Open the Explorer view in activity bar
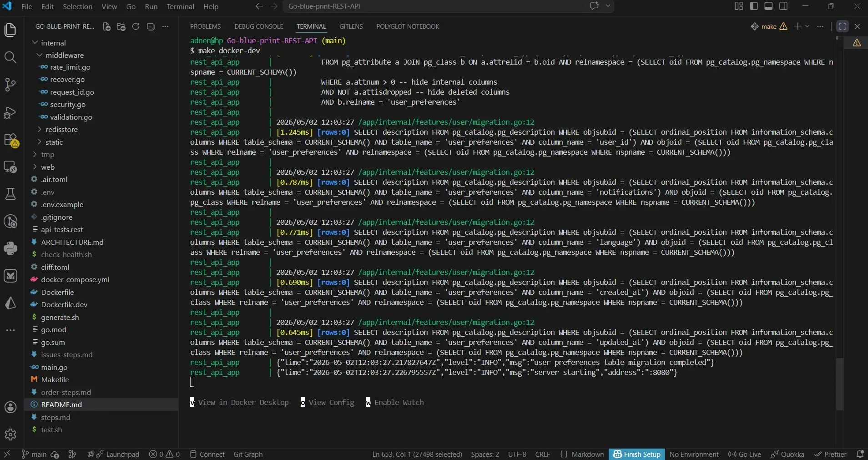This screenshot has height=460, width=868. 10,30
